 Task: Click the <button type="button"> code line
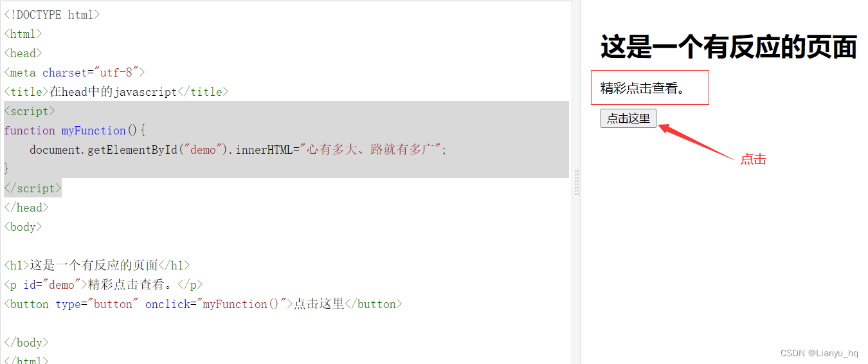(x=203, y=304)
